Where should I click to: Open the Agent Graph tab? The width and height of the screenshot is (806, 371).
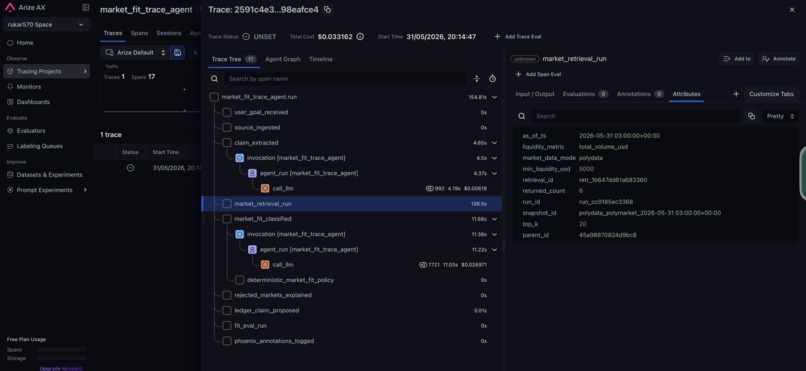[x=283, y=59]
